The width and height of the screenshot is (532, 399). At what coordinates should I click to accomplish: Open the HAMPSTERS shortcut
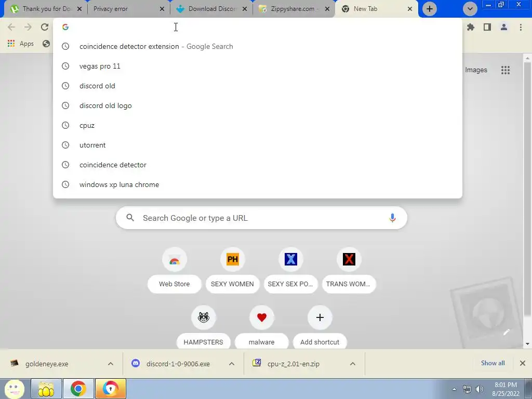point(204,327)
